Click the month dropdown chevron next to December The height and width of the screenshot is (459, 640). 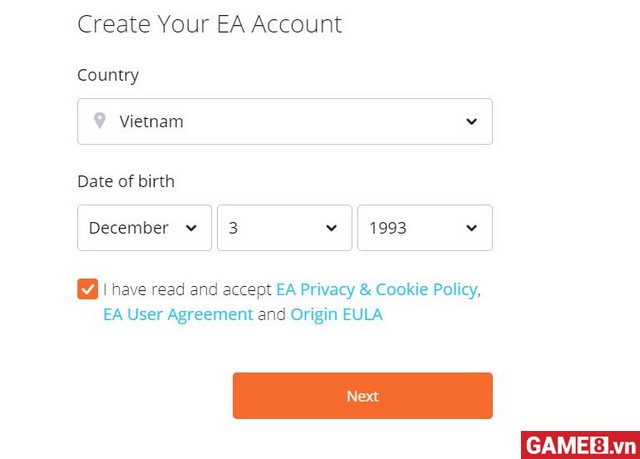(191, 228)
